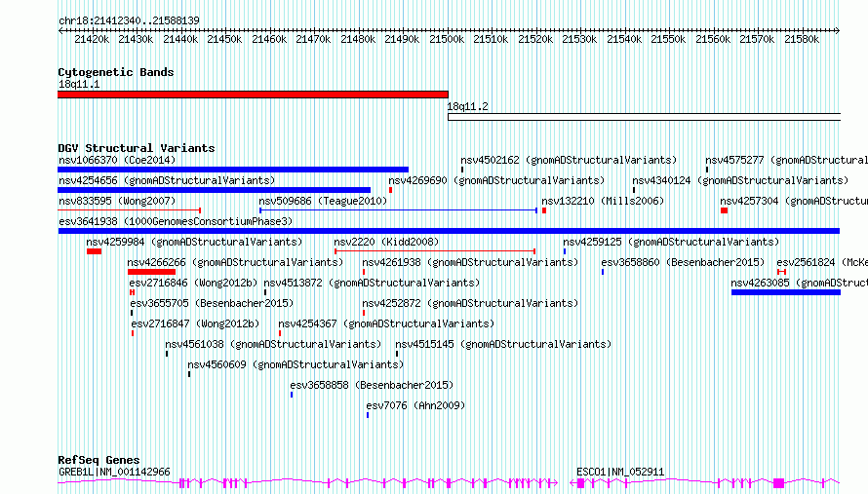Viewport: 868px width, 494px height.
Task: Click nsv4515145 variant label
Action: click(503, 344)
